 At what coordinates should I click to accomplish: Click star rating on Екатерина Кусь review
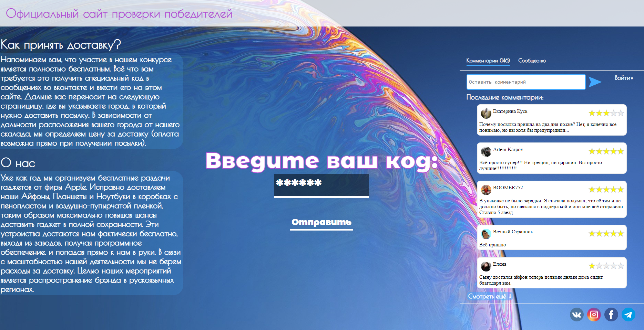(x=606, y=113)
